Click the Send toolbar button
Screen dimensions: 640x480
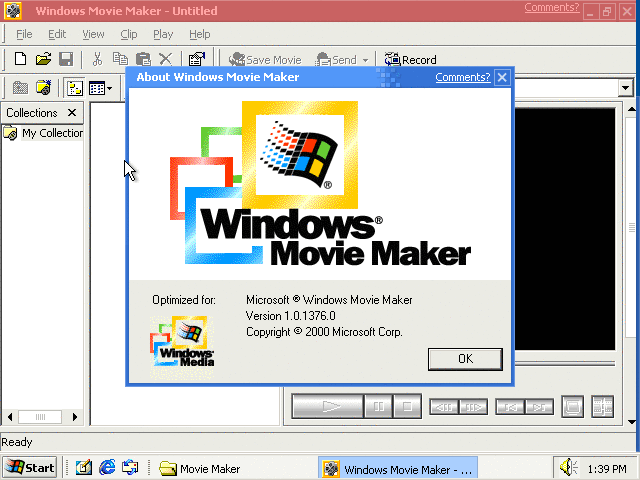point(336,60)
